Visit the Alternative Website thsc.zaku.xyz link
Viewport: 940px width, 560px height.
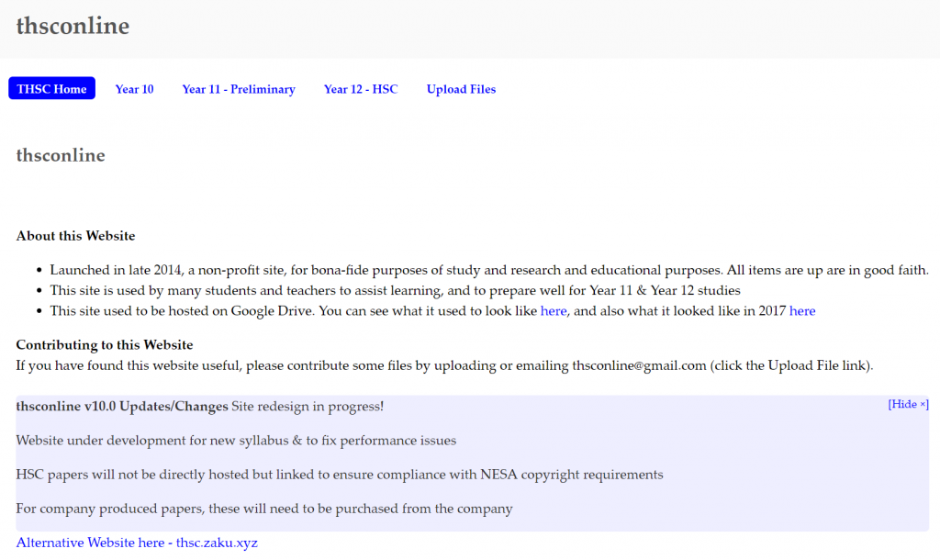137,543
